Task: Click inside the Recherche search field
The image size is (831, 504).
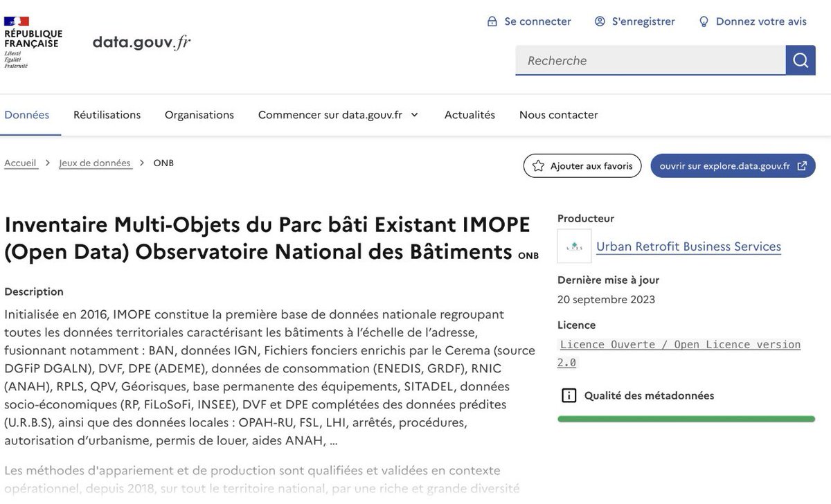Action: pos(644,60)
